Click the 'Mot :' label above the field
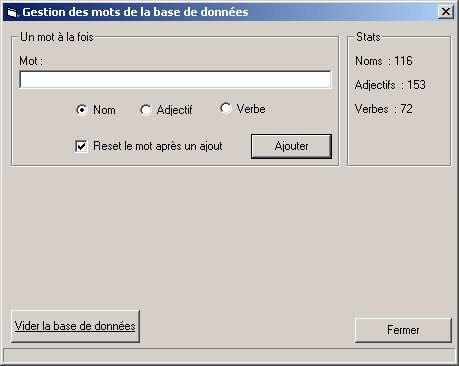Screen dimensions: 459x366 [31, 61]
